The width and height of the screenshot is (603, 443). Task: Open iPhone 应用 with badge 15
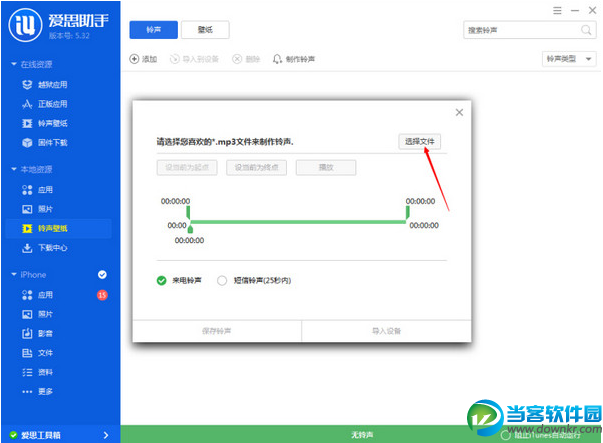(x=37, y=295)
